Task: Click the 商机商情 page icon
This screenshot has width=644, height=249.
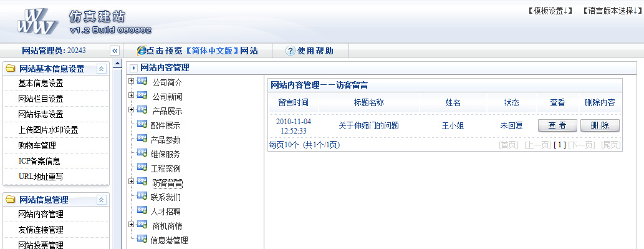Action: (x=142, y=225)
